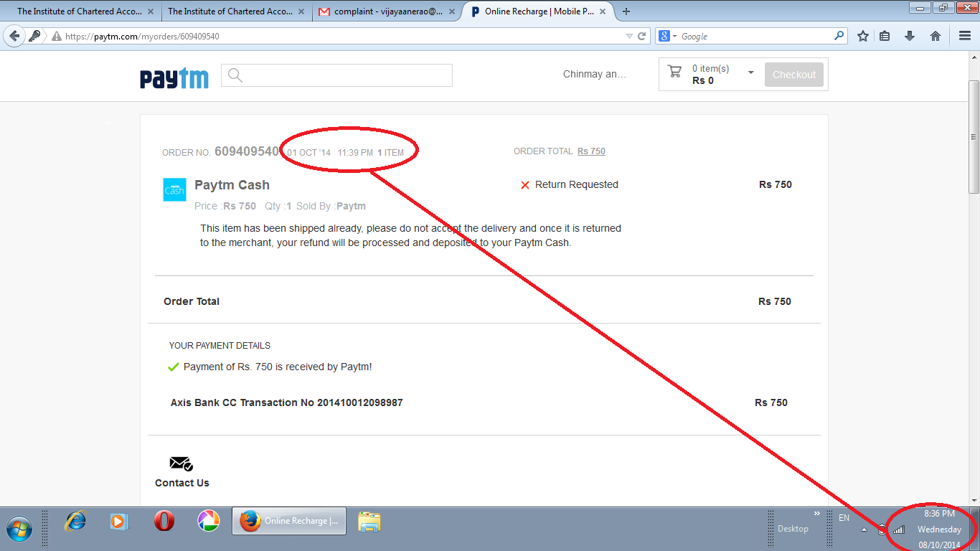
Task: Switch to second Institute of Chartered Accountants tab
Action: pos(230,11)
